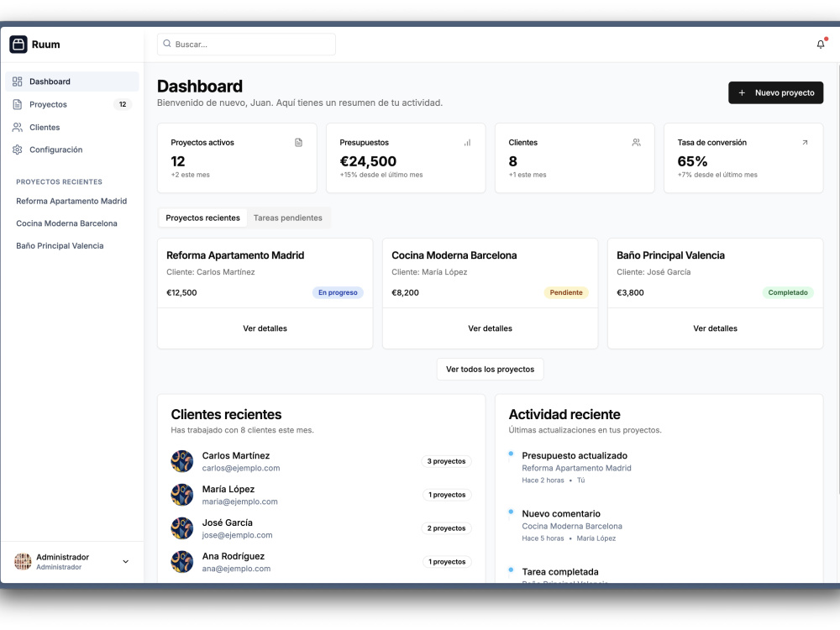The width and height of the screenshot is (840, 630).
Task: Click the arrow icon on Tasa de conversión card
Action: click(x=805, y=143)
